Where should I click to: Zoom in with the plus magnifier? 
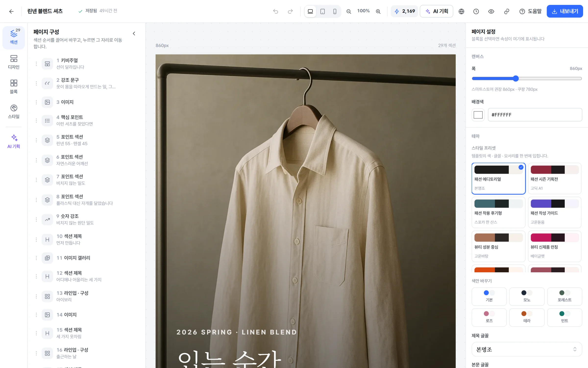378,11
